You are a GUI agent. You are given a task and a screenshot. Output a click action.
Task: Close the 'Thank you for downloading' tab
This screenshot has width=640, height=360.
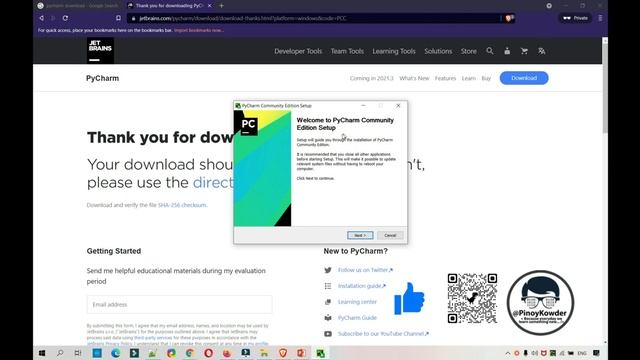pos(209,6)
